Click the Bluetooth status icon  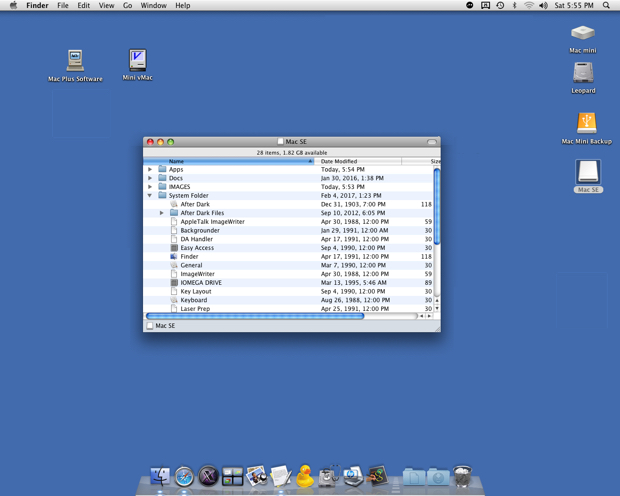click(514, 6)
